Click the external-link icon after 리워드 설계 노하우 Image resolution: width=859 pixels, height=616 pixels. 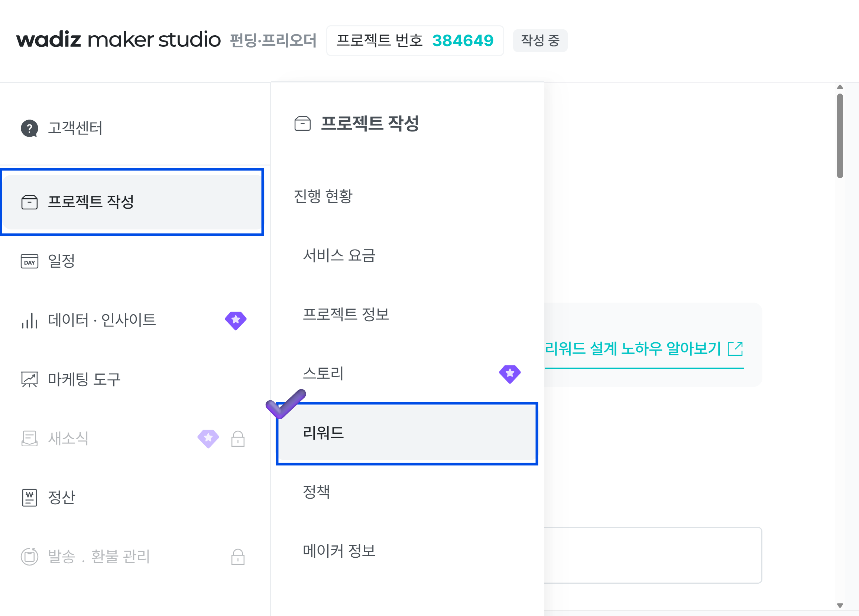(x=735, y=349)
